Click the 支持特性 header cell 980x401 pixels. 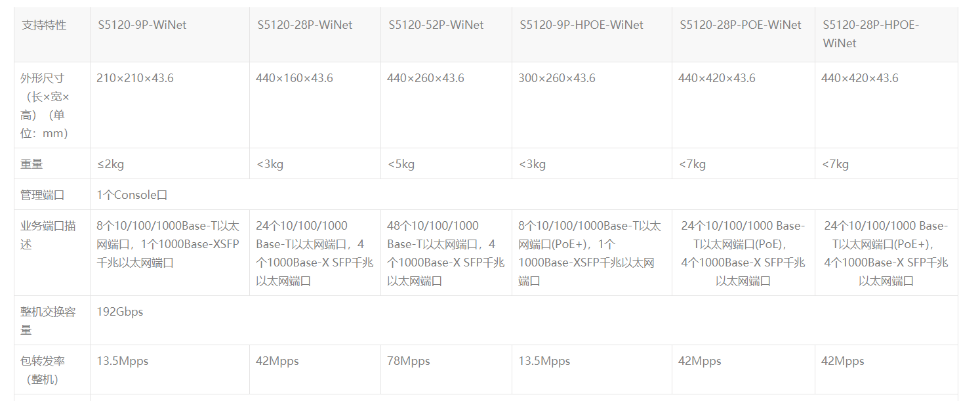click(44, 25)
